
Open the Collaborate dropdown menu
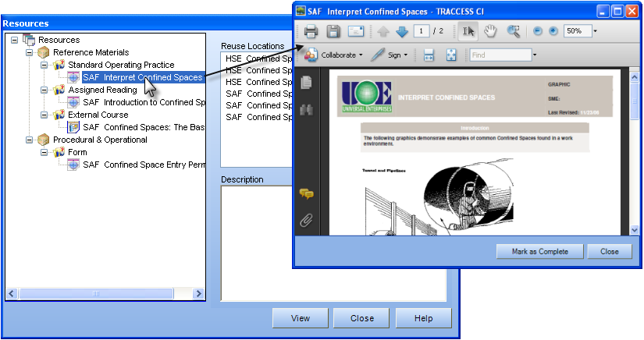(x=334, y=55)
